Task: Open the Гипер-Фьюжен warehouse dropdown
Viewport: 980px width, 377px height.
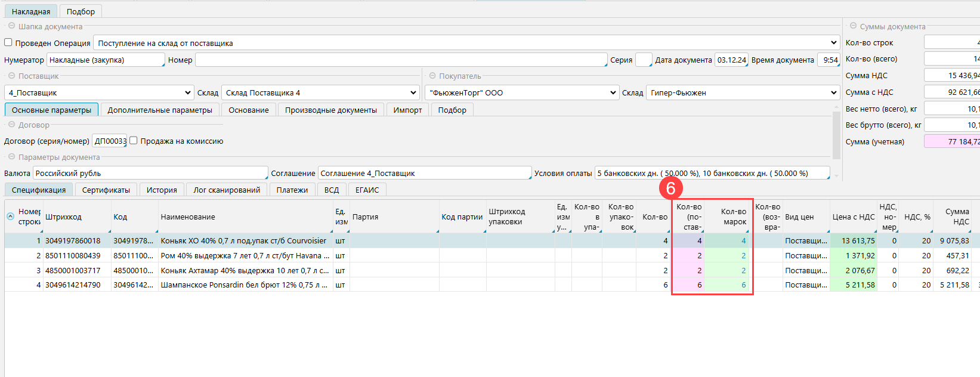Action: click(x=833, y=92)
